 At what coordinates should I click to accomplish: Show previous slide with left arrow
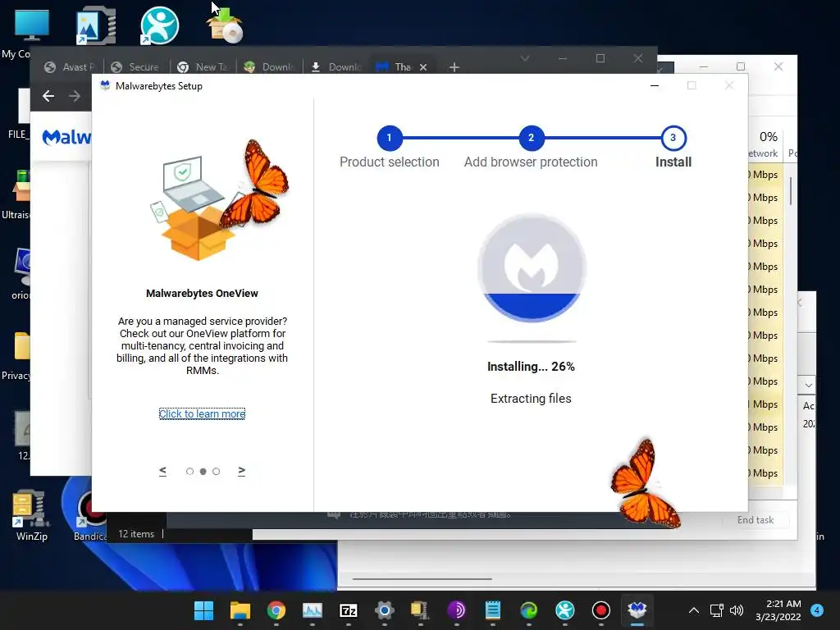click(x=163, y=471)
